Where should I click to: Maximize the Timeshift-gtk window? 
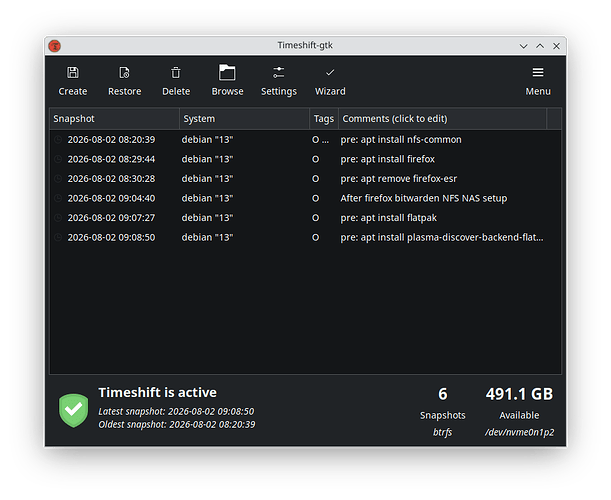point(540,46)
